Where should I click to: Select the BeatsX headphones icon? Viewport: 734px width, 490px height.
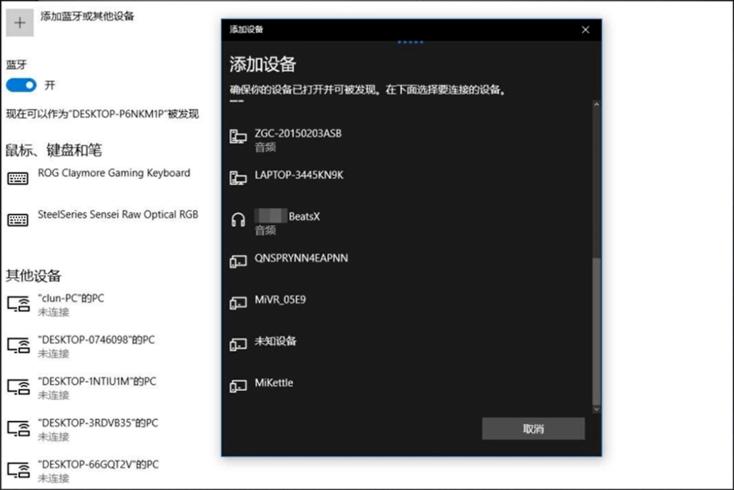(238, 219)
